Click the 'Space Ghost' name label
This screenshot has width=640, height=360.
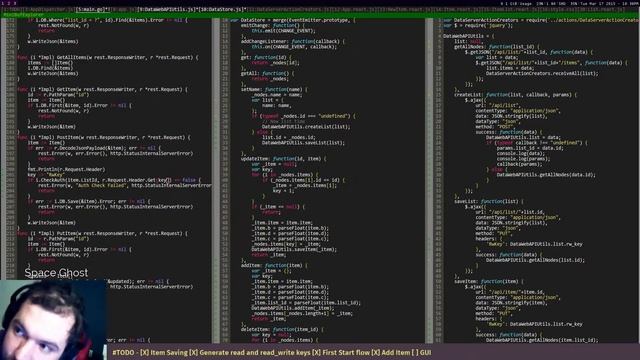coord(56,273)
